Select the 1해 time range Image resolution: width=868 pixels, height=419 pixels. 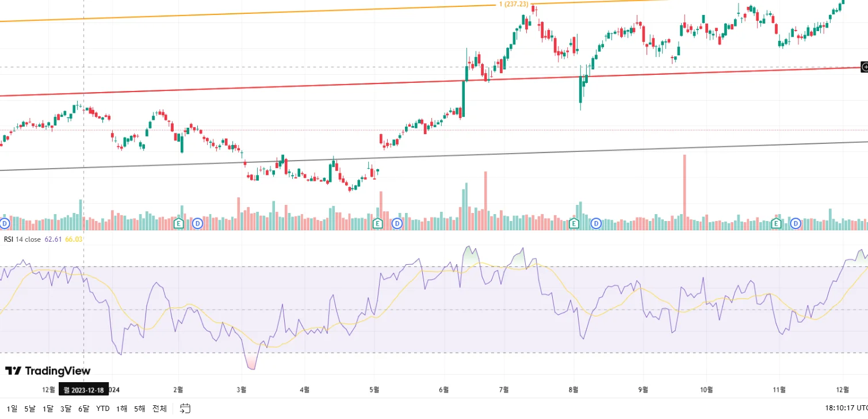click(121, 409)
